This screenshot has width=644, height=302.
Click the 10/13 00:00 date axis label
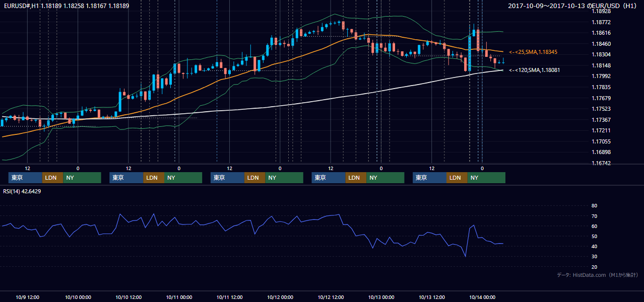coord(381,297)
